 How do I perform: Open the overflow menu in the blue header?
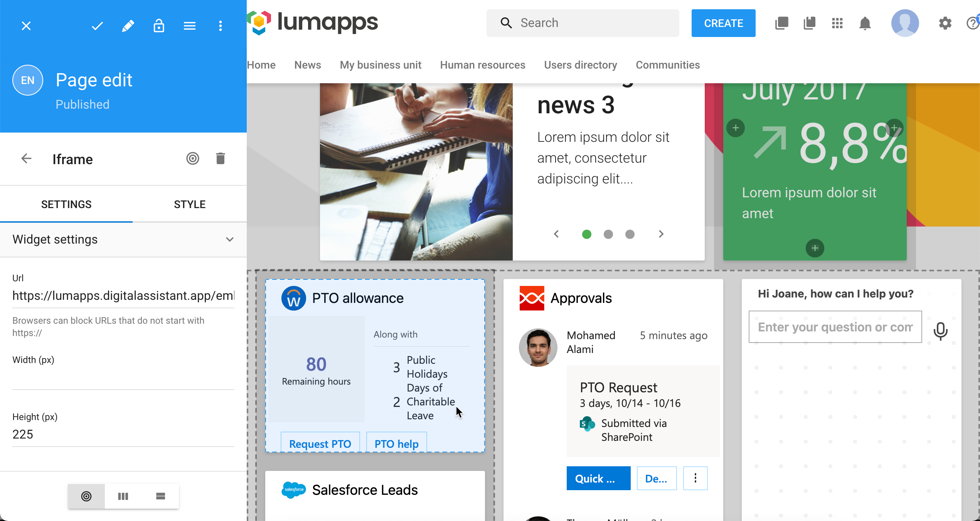221,25
